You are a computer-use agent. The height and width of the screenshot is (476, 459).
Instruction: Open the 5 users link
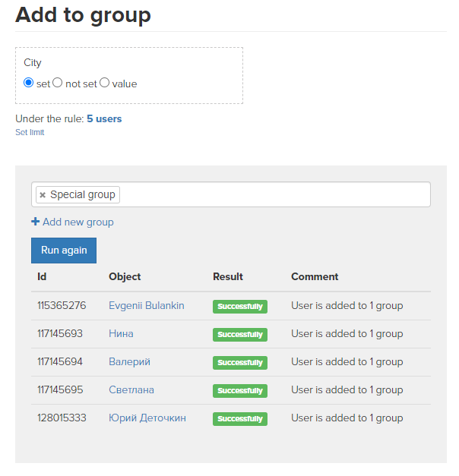click(x=104, y=118)
